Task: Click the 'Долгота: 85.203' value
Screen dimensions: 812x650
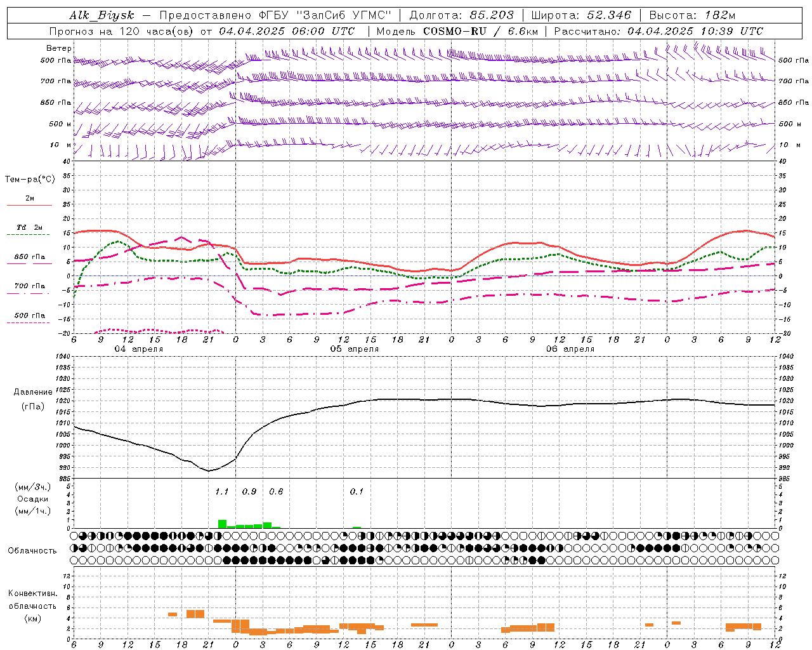Action: point(462,15)
